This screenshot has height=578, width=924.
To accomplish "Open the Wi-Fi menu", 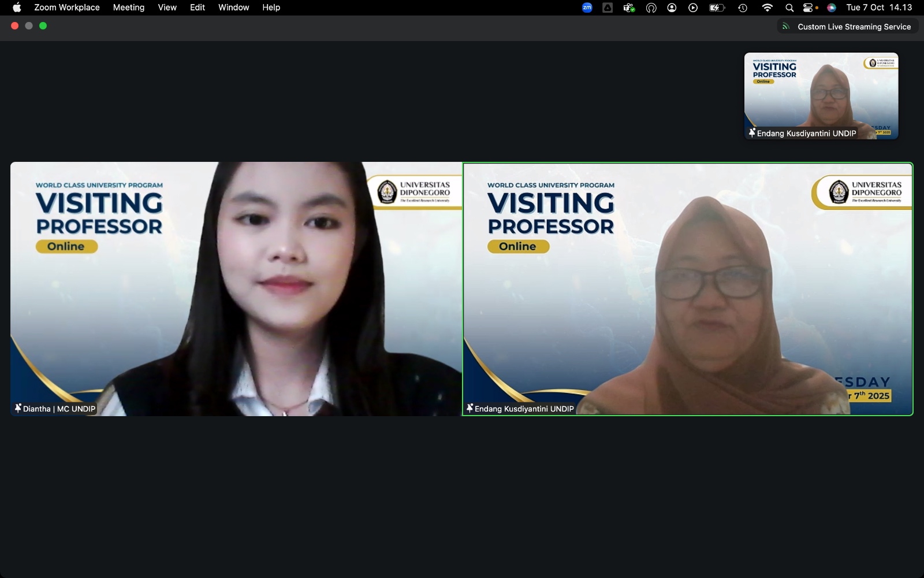I will [x=767, y=8].
